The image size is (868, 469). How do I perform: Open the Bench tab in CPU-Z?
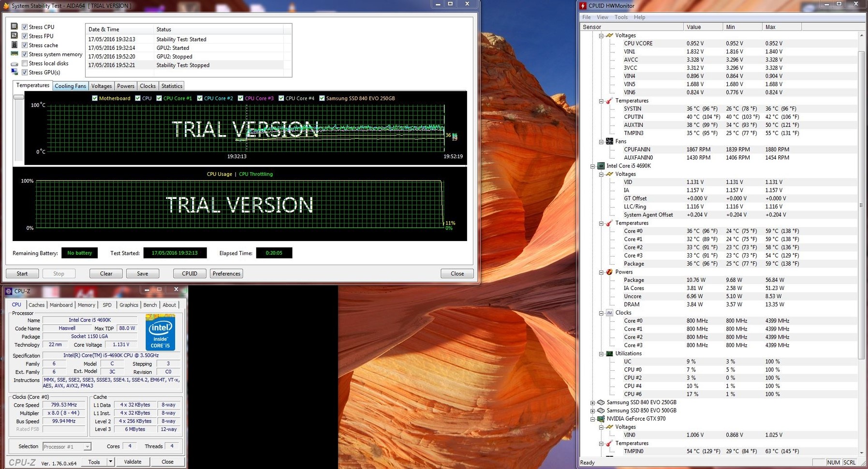coord(150,305)
